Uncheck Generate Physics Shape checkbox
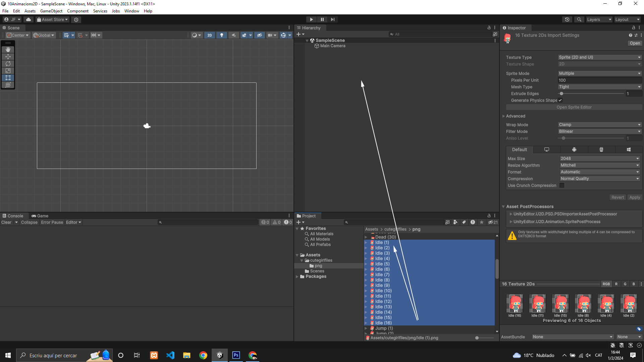 click(x=560, y=100)
